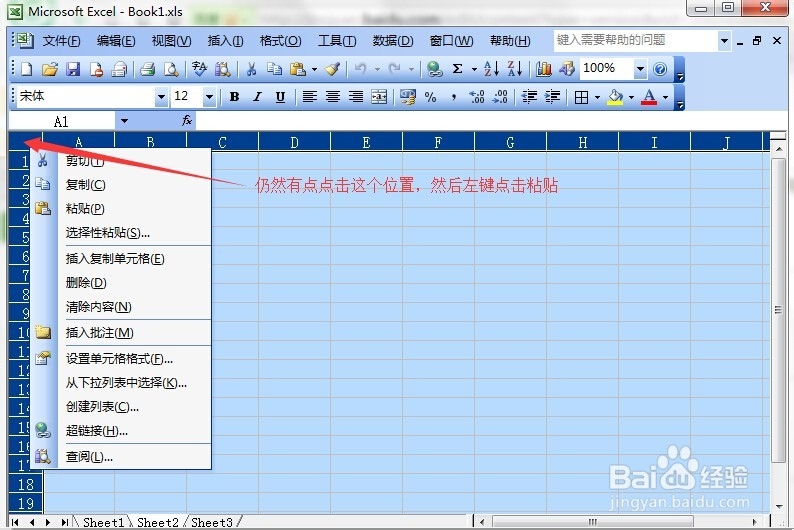Open the 文件(F) menu
This screenshot has height=530, width=794.
[61, 40]
